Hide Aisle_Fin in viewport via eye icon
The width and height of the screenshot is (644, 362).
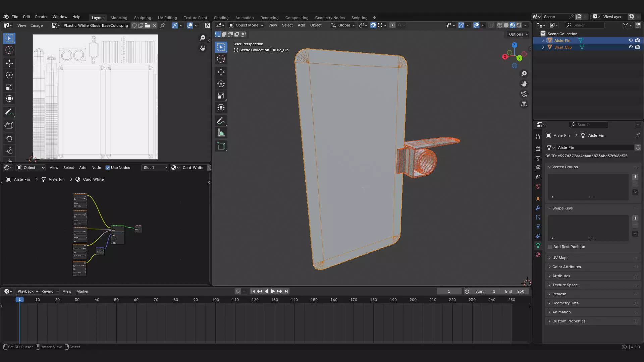coord(631,40)
